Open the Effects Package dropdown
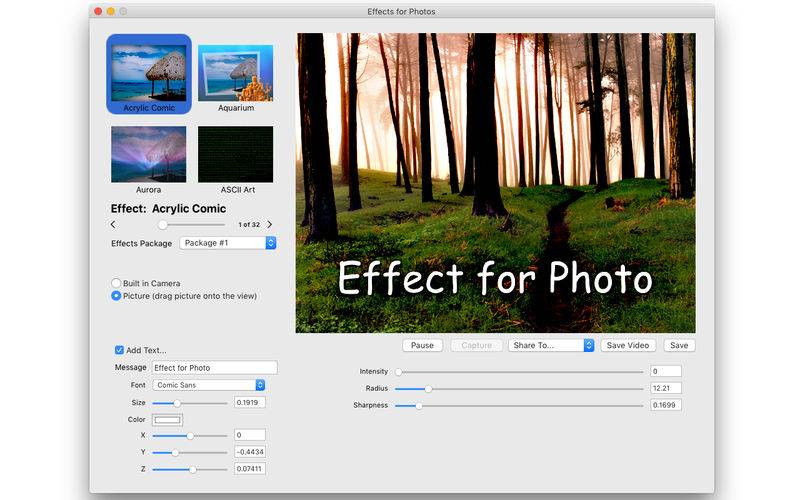 point(228,243)
